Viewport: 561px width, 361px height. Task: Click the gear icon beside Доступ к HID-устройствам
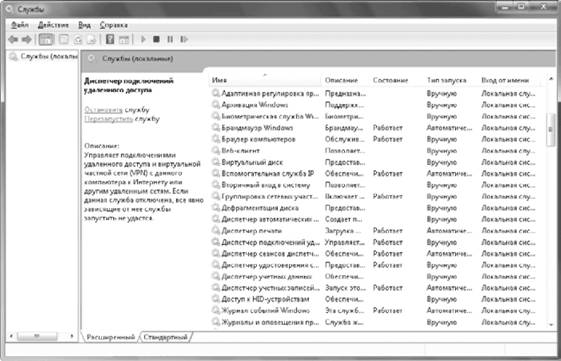click(215, 299)
